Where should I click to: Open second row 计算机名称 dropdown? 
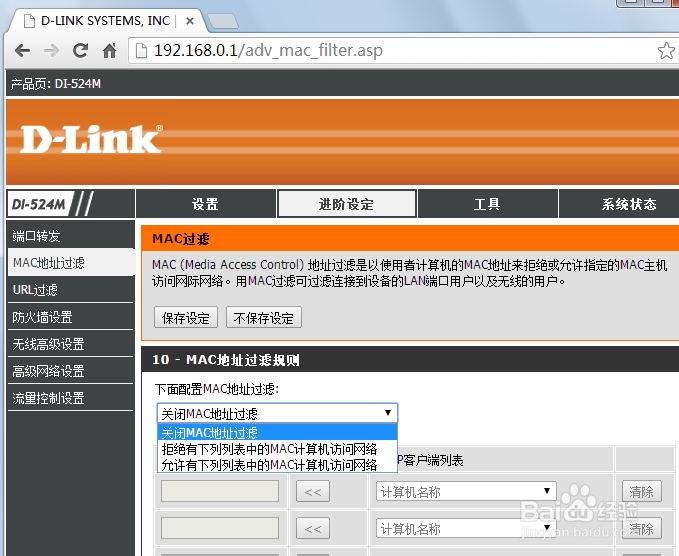pos(466,528)
